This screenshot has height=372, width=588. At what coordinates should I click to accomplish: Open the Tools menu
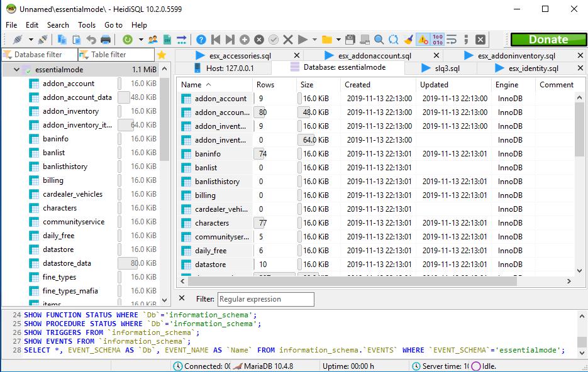[x=87, y=25]
